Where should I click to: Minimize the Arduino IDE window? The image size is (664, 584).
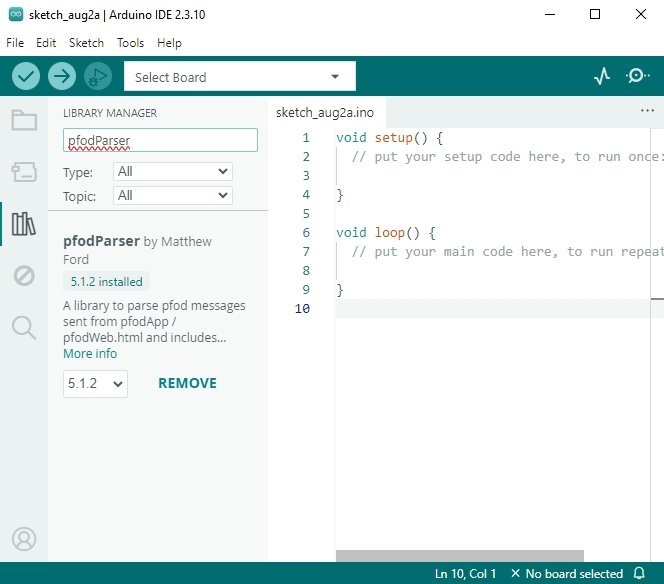[x=550, y=14]
